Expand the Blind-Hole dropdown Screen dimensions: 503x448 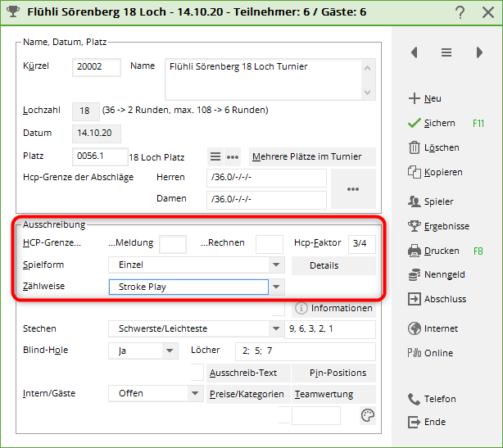click(170, 351)
